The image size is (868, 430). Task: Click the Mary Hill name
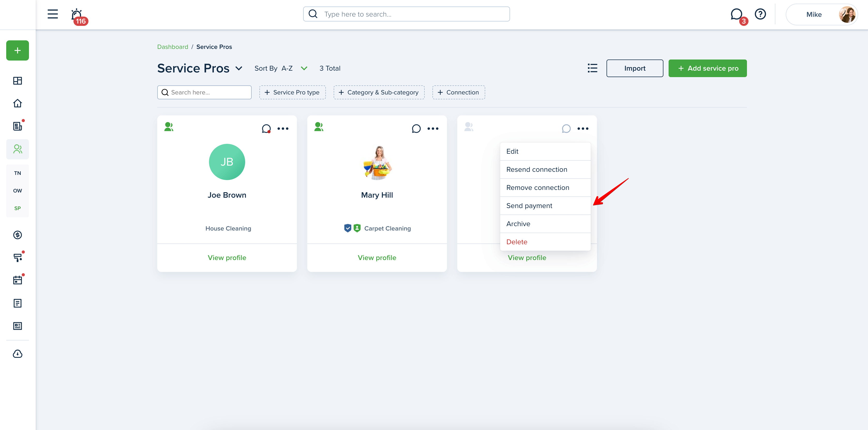377,195
